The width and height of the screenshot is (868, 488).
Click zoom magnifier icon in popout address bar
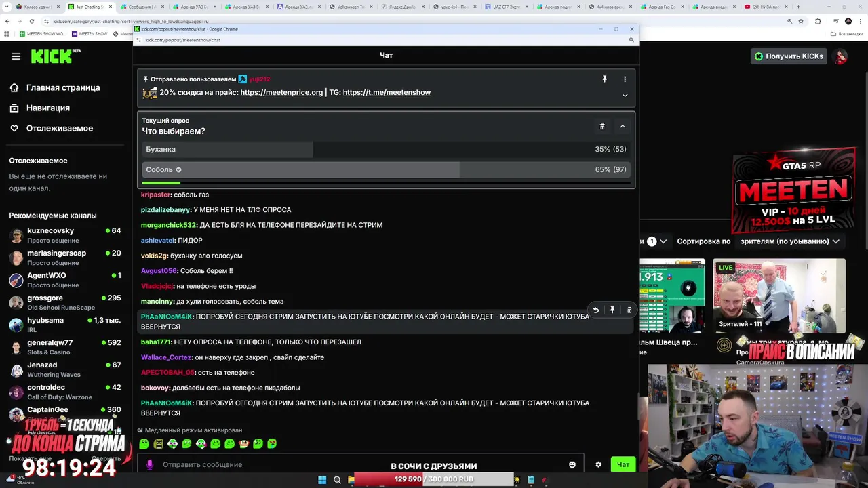[x=631, y=40]
